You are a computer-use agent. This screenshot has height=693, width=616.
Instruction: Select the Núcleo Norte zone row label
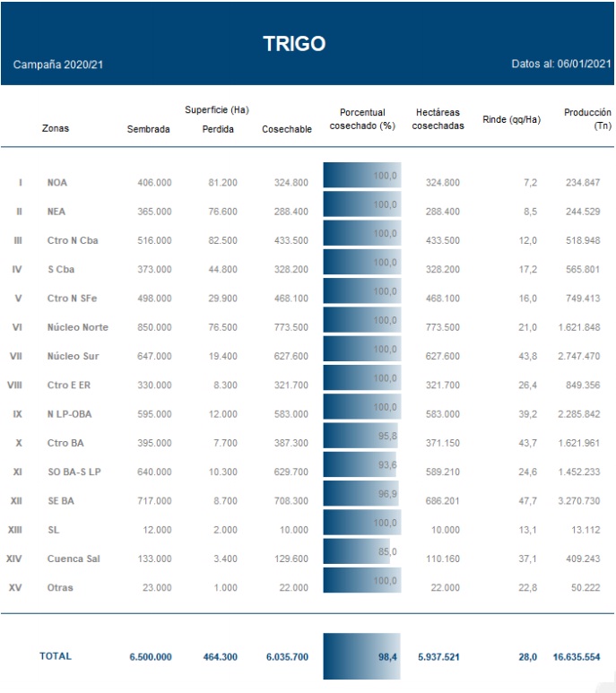[77, 327]
